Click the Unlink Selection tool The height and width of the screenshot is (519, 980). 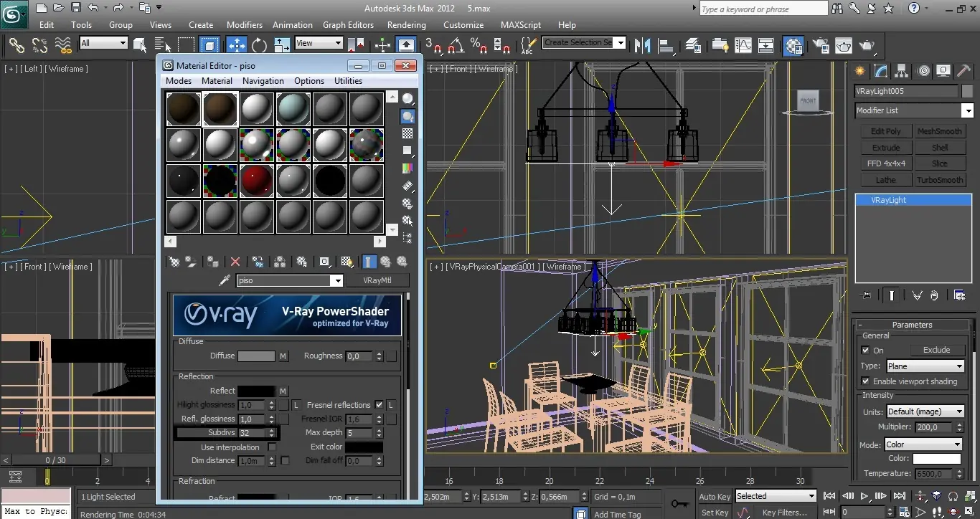coord(39,45)
